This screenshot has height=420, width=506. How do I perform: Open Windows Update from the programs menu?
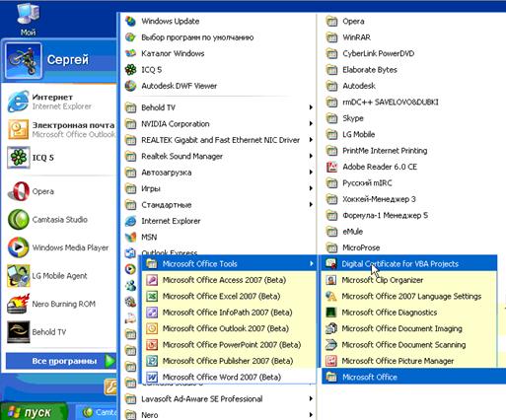pos(171,22)
